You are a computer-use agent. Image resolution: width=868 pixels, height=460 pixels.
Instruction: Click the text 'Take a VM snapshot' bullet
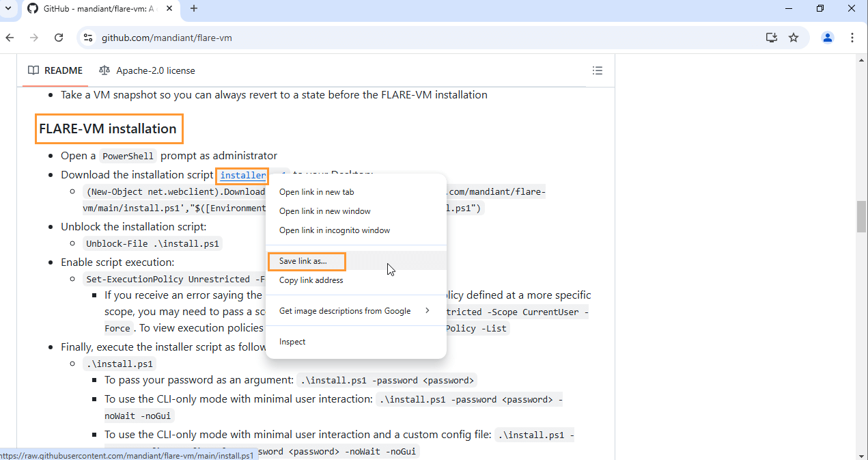point(274,94)
